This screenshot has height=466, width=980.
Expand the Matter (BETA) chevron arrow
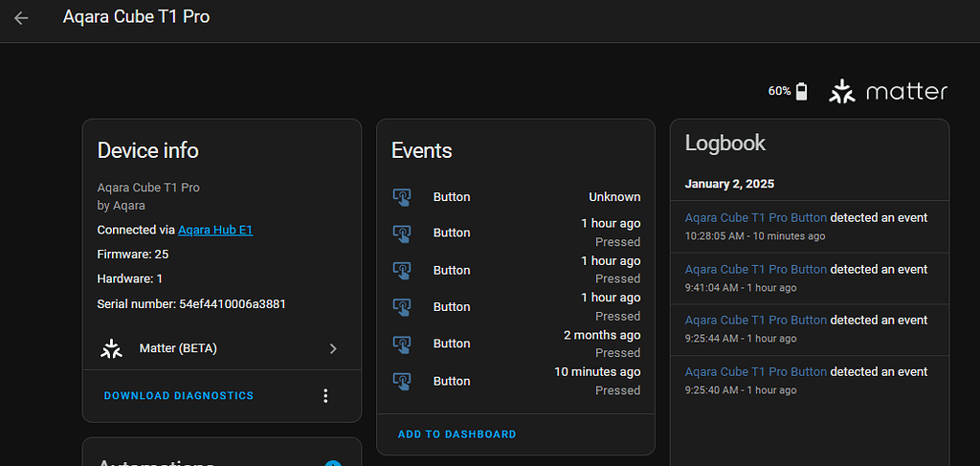tap(333, 348)
